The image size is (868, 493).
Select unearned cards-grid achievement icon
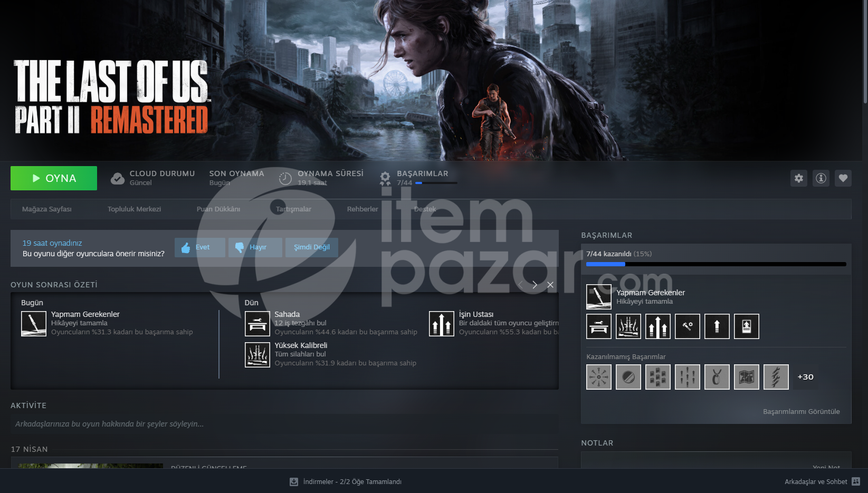click(x=658, y=377)
